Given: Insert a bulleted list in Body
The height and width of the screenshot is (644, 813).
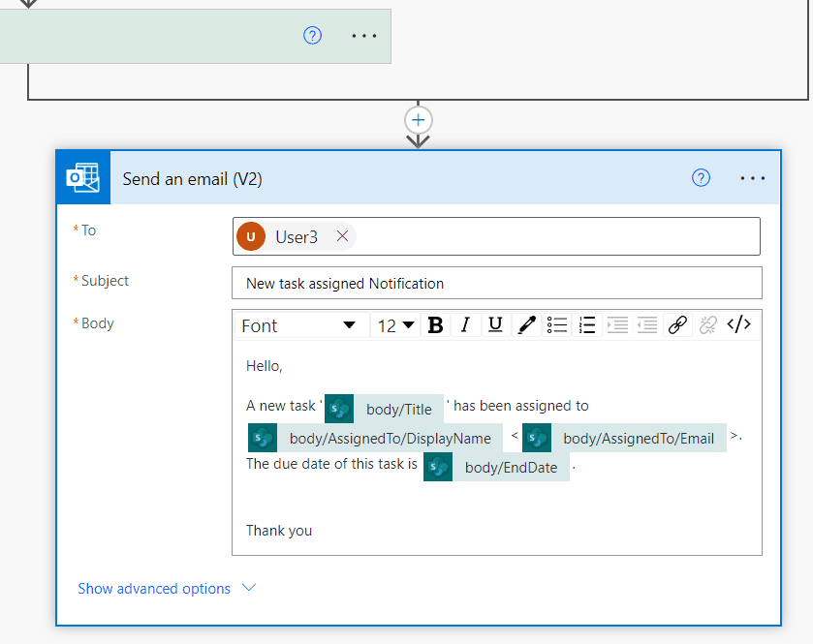Looking at the screenshot, I should [556, 325].
